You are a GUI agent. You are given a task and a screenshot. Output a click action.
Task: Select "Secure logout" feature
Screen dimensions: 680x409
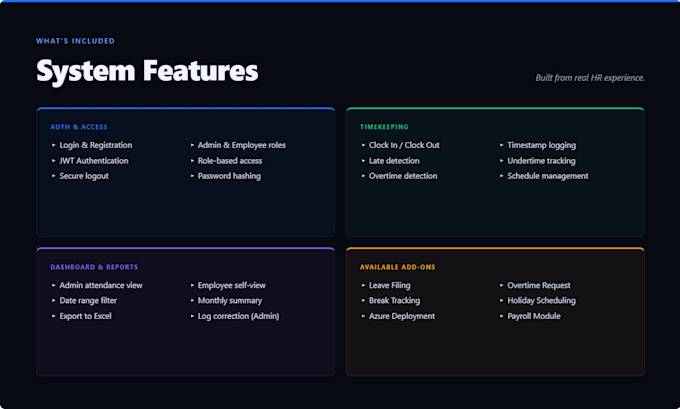[x=84, y=176]
